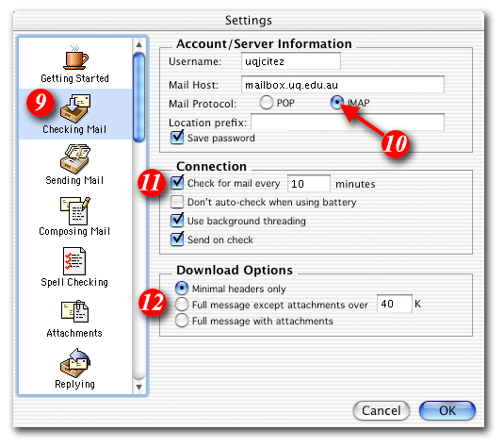Select Full message except attachments over option
504x447 pixels.
point(182,305)
